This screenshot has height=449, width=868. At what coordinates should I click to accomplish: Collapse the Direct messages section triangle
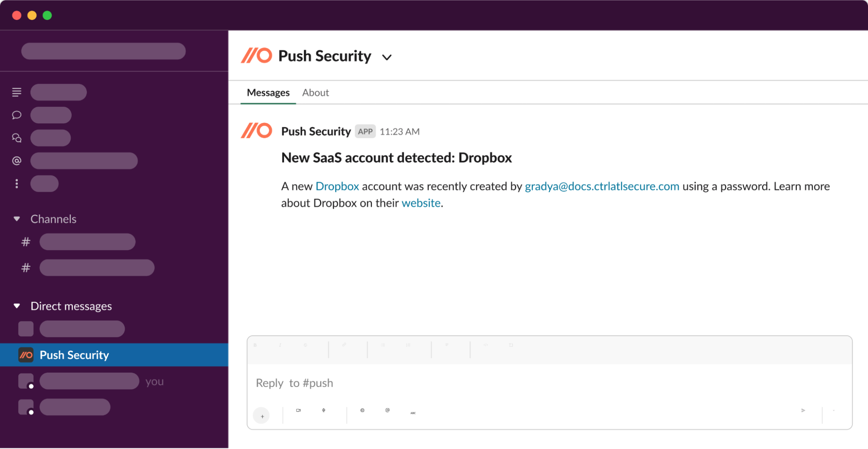click(x=17, y=306)
